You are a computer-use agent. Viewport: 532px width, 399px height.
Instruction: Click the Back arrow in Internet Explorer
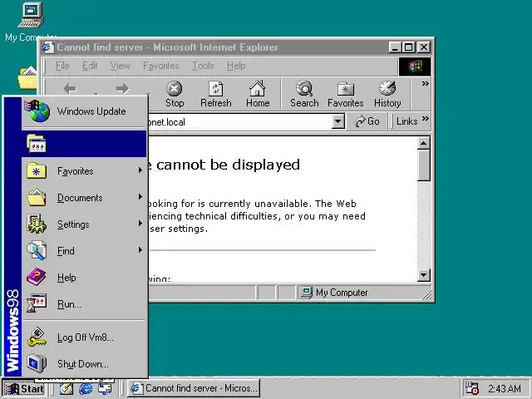pos(70,89)
